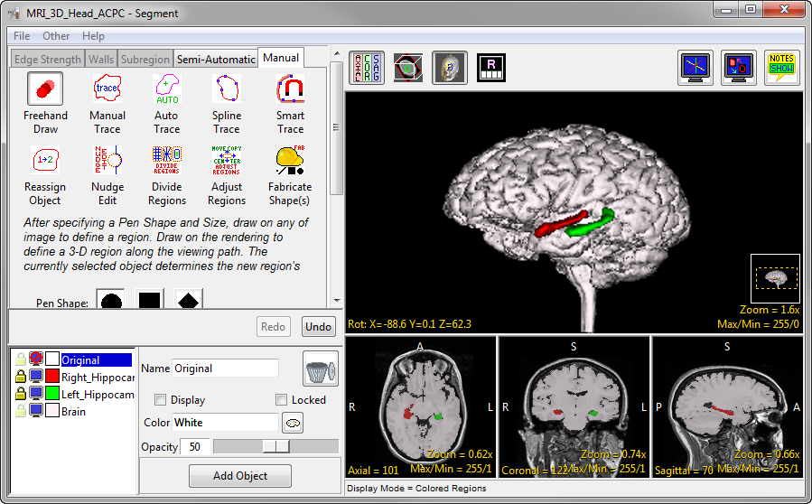
Task: Switch to the Edge Strength tab
Action: 48,60
